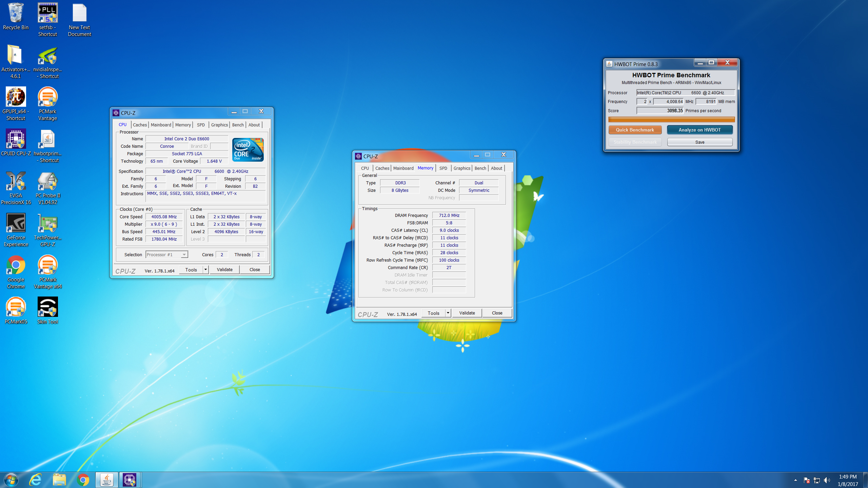Viewport: 868px width, 488px height.
Task: Launch CPUID CPU-Z desktop icon
Action: pyautogui.click(x=16, y=142)
